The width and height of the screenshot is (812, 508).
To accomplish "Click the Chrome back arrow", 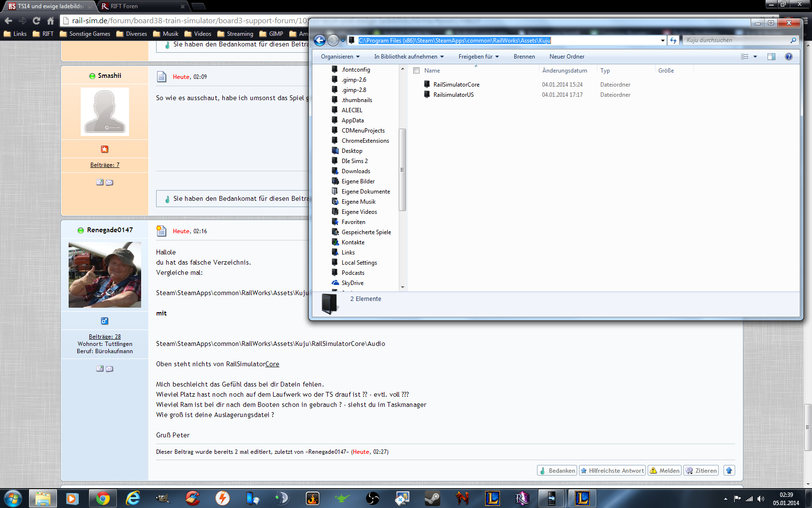I will (x=8, y=21).
